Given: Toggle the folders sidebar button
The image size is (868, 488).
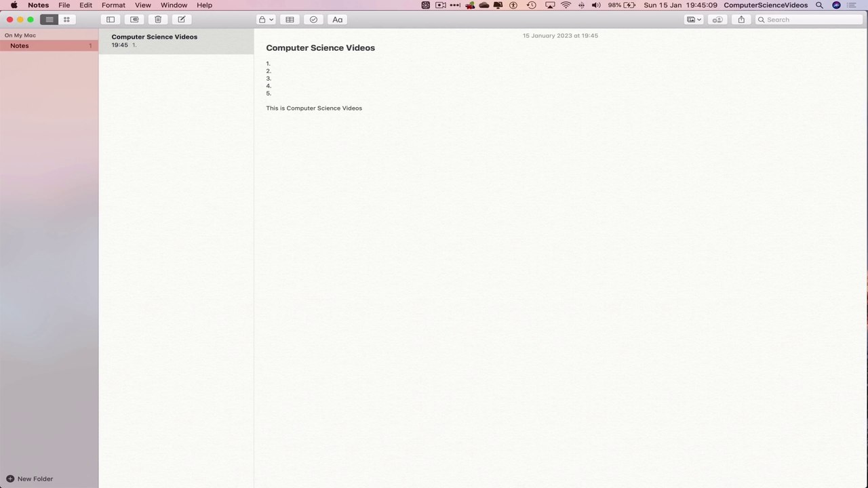Looking at the screenshot, I should 111,20.
